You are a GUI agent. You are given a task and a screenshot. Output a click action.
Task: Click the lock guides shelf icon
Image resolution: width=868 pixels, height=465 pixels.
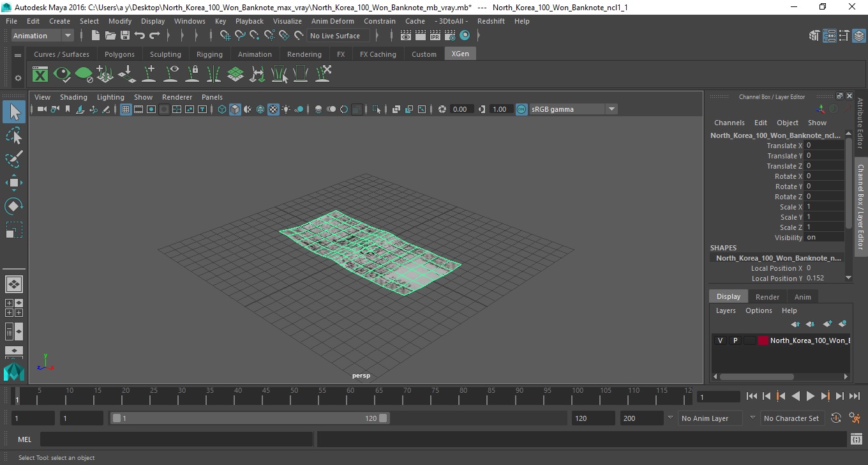point(192,75)
